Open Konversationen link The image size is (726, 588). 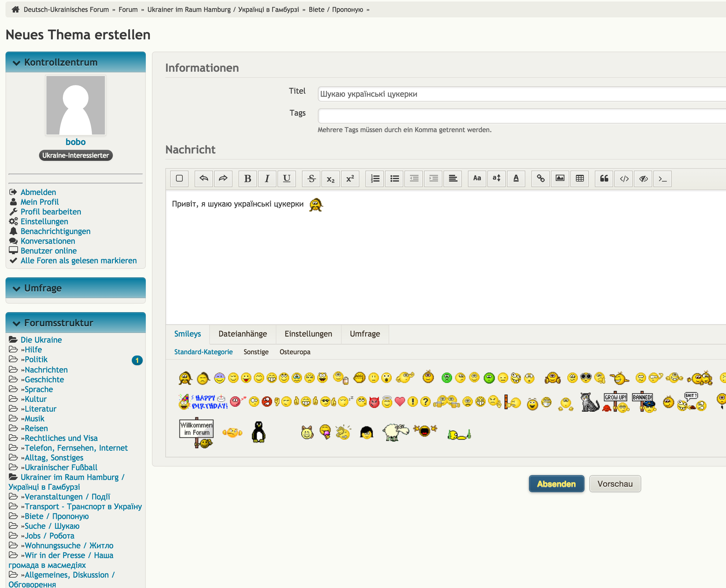[48, 241]
